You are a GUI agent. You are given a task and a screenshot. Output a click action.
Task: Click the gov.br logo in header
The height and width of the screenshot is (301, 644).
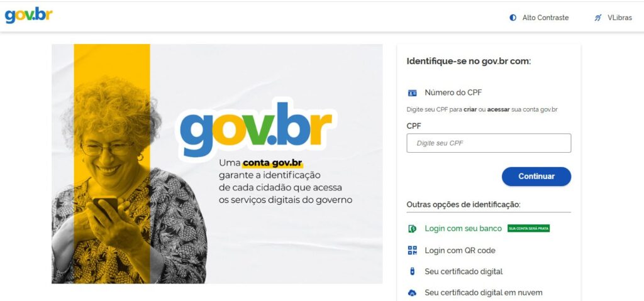click(28, 15)
